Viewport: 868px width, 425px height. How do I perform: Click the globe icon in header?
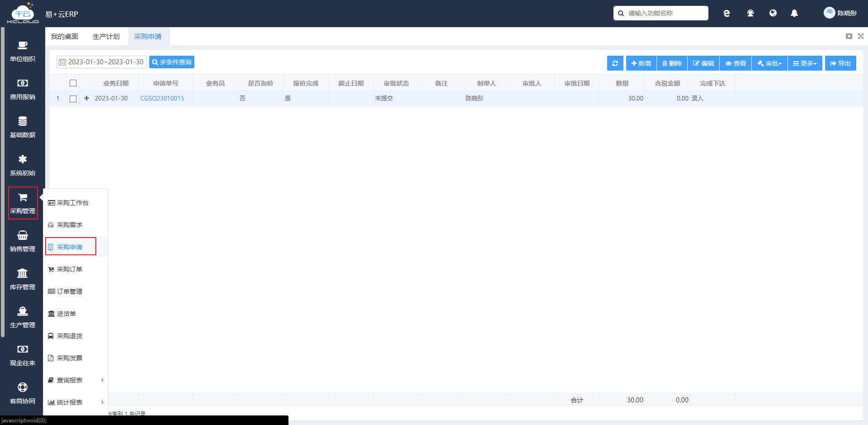(x=773, y=13)
